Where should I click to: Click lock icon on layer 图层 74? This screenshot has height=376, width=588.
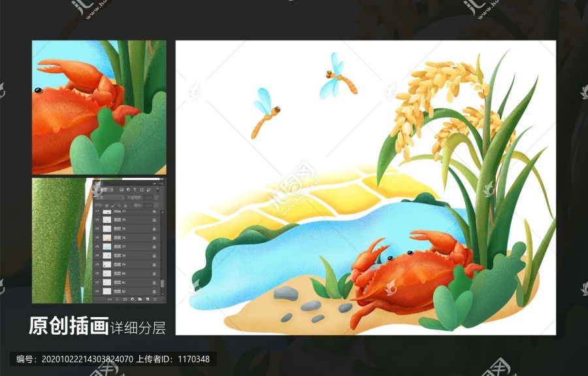154,220
